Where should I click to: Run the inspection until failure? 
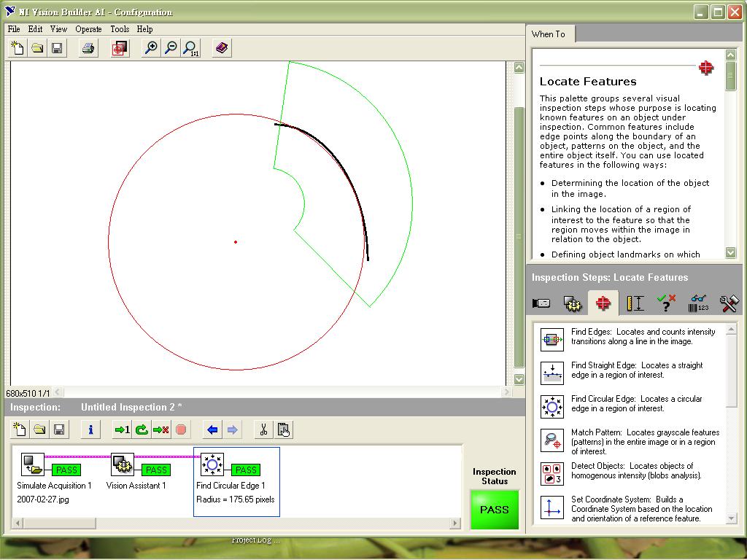coord(161,429)
